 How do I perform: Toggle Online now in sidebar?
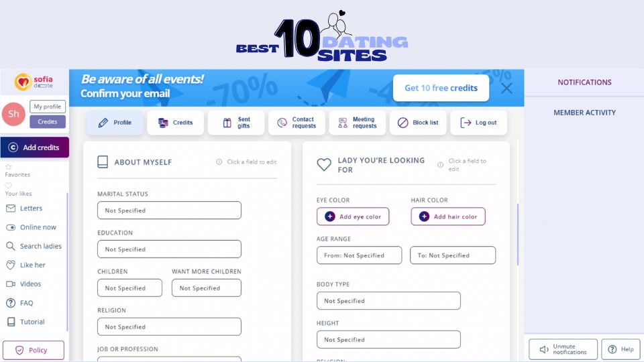pyautogui.click(x=11, y=227)
